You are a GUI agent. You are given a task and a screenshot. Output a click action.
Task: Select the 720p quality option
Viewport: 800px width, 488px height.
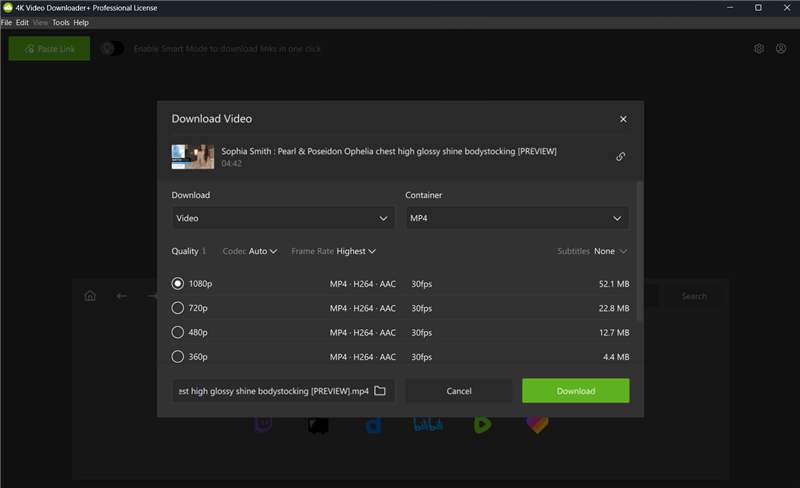[178, 308]
